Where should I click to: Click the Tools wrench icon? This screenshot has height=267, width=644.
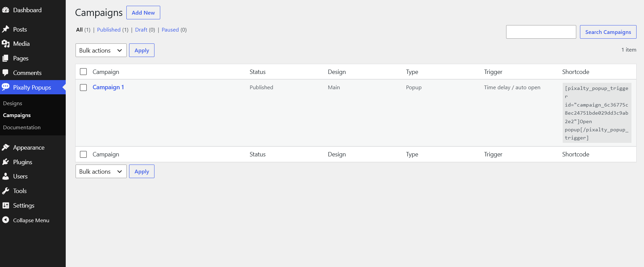(6, 191)
